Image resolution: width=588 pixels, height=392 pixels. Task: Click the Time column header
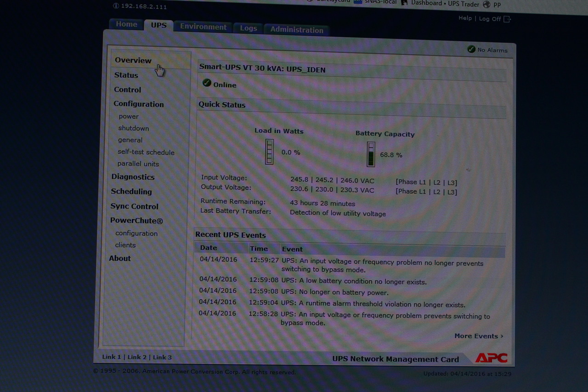click(259, 249)
